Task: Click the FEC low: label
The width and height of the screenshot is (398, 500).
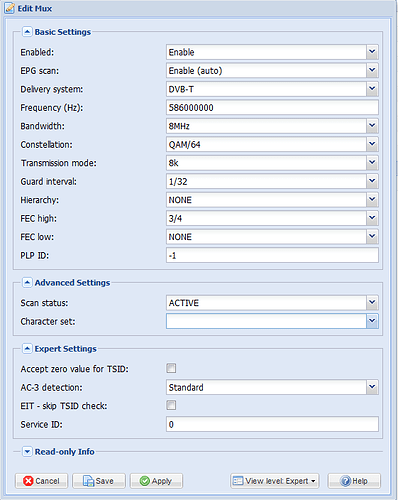Action: (x=37, y=237)
